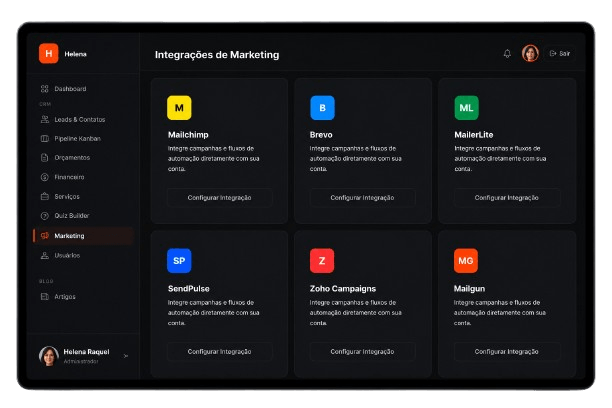Image resolution: width=612 pixels, height=408 pixels.
Task: Select the active Marketing menu item
Action: (x=84, y=236)
